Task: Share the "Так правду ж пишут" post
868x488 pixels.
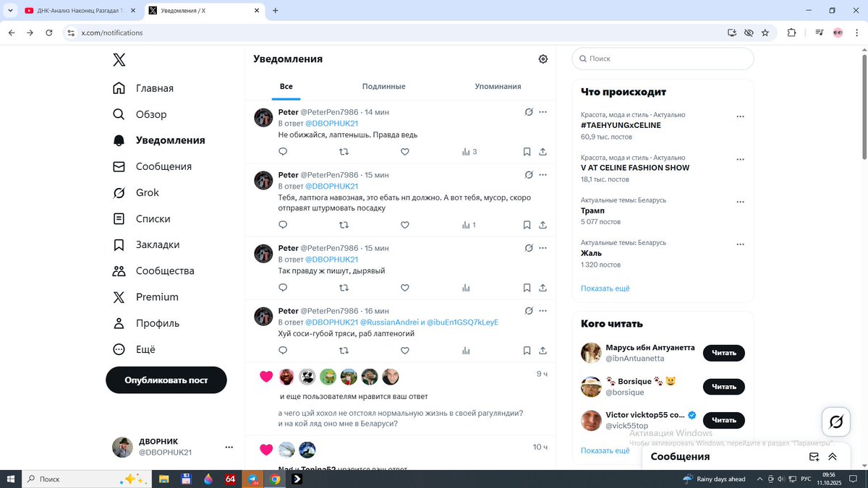Action: [x=542, y=288]
